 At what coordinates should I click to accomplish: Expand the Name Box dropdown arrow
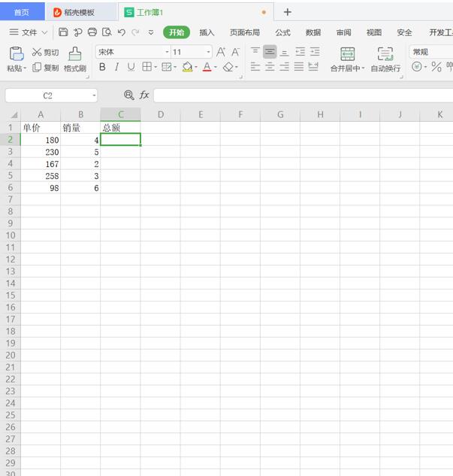[x=94, y=96]
